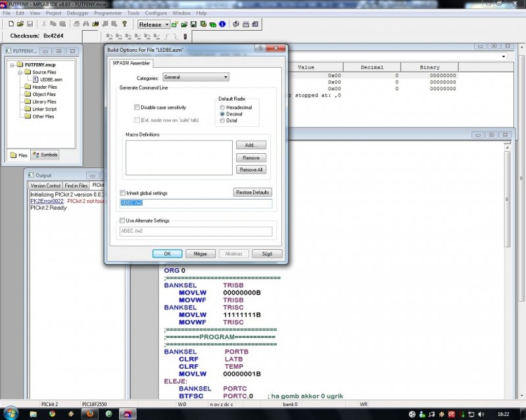Viewport: 526px width, 420px height.
Task: Click OK in Build Options dialog
Action: [168, 254]
